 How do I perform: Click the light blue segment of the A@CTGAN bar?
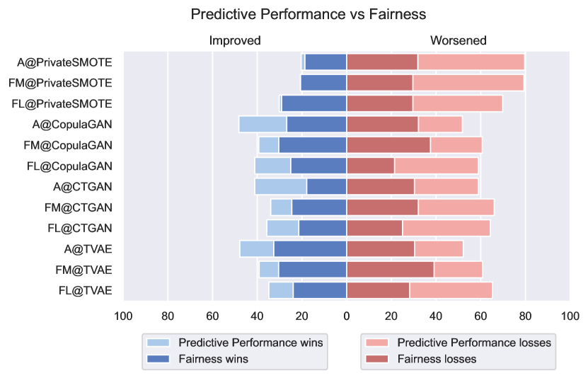click(281, 187)
